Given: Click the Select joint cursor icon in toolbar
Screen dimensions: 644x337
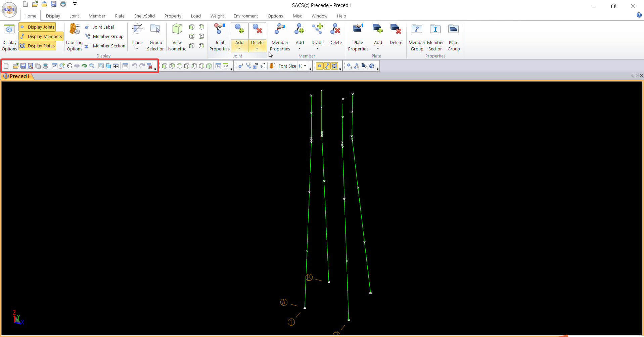Looking at the screenshot, I should click(x=350, y=66).
